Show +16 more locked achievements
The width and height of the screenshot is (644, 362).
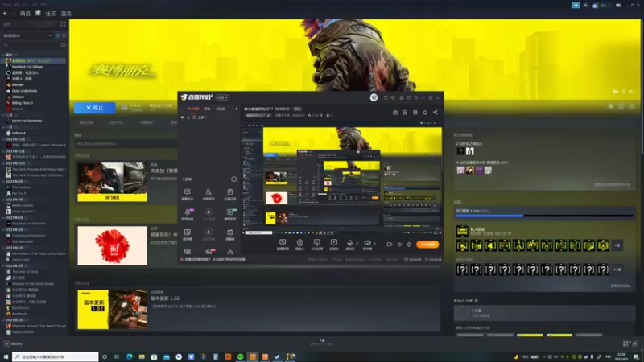(x=617, y=269)
